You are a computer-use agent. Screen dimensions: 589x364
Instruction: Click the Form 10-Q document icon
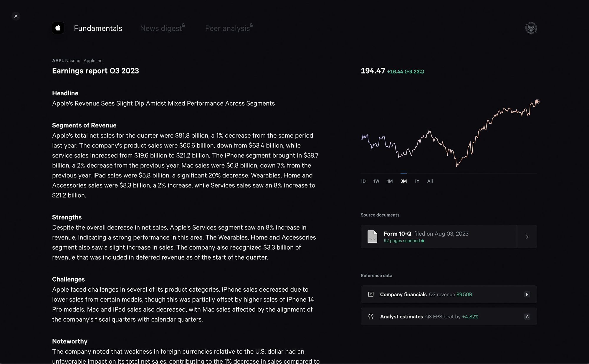(x=372, y=237)
